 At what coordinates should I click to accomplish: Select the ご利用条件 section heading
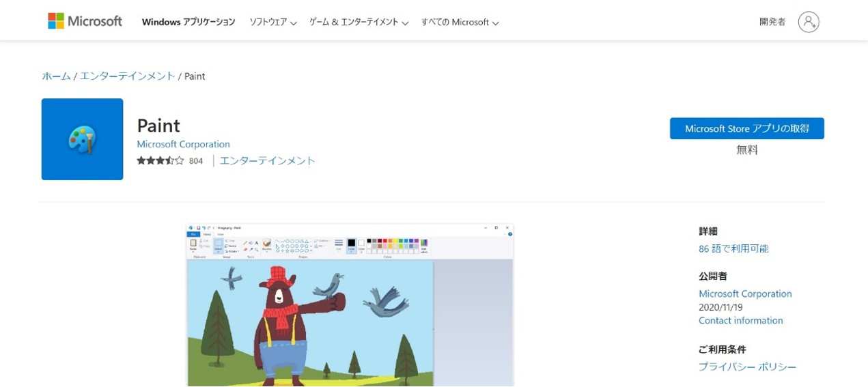click(x=723, y=349)
